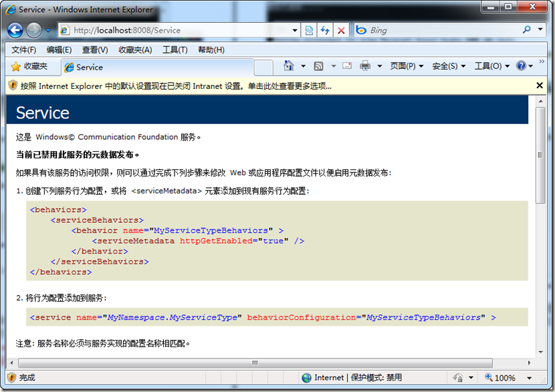Open the 工具(O) toolbar menu
555x392 pixels.
(492, 66)
